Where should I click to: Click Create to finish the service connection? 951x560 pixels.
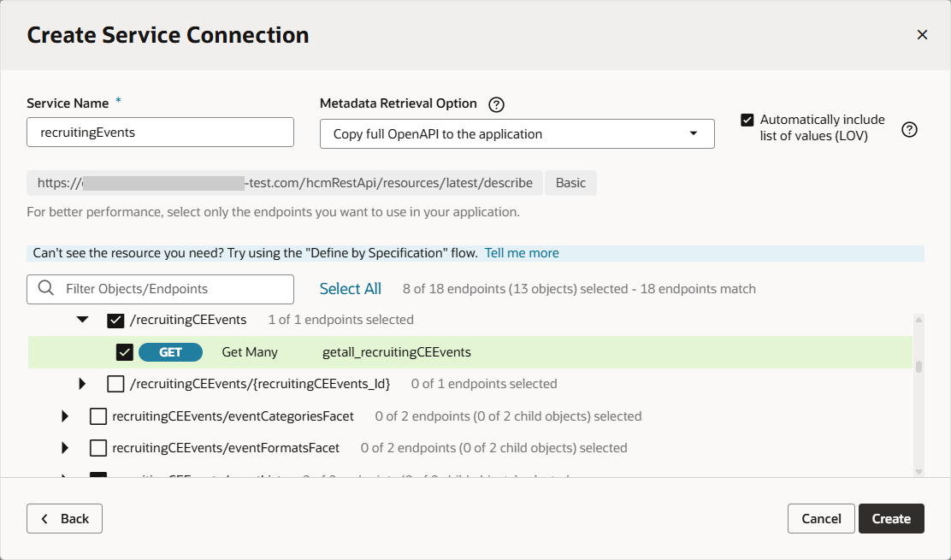(891, 518)
